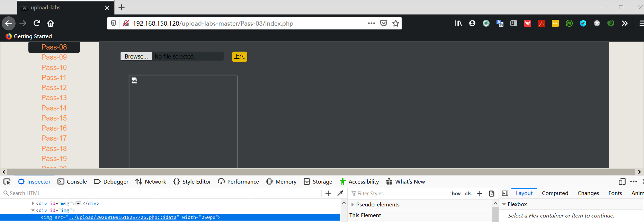Image resolution: width=644 pixels, height=222 pixels.
Task: Open the Performance tab
Action: click(239, 181)
